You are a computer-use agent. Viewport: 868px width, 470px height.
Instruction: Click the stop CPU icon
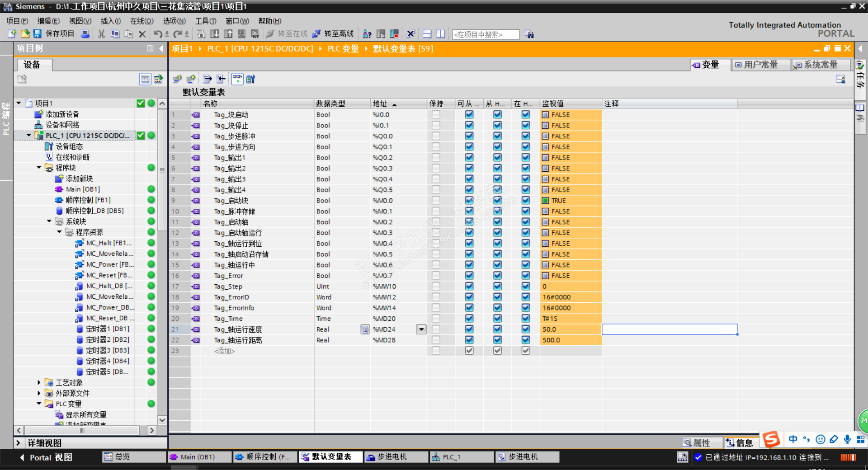[394, 34]
